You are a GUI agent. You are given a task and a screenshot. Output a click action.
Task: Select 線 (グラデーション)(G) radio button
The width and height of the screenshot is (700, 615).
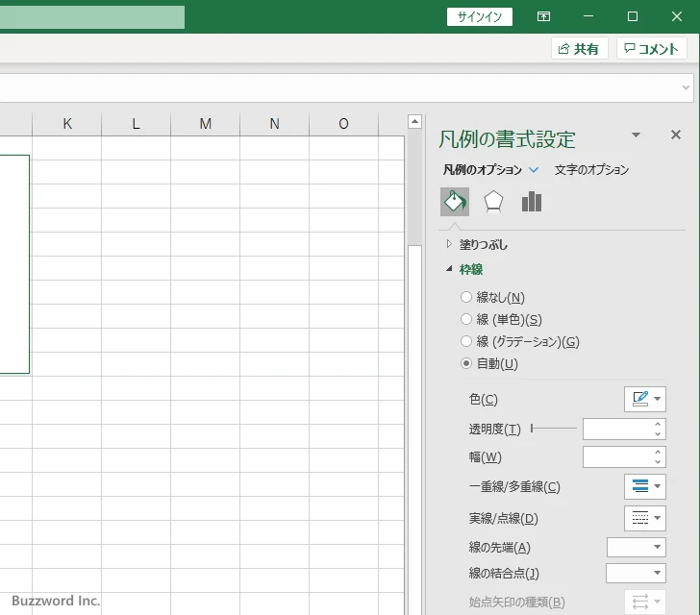(x=466, y=341)
